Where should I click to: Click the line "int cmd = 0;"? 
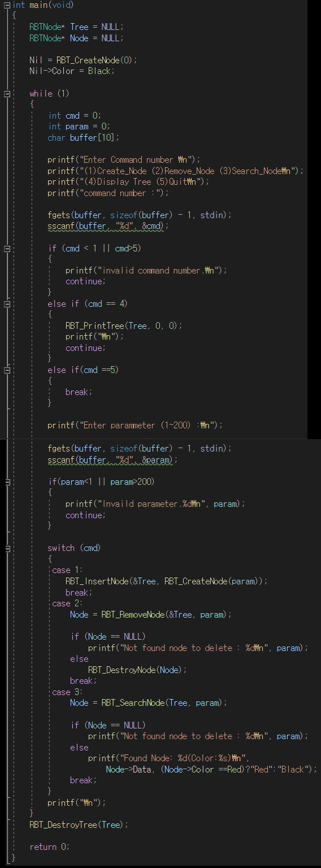pos(75,116)
